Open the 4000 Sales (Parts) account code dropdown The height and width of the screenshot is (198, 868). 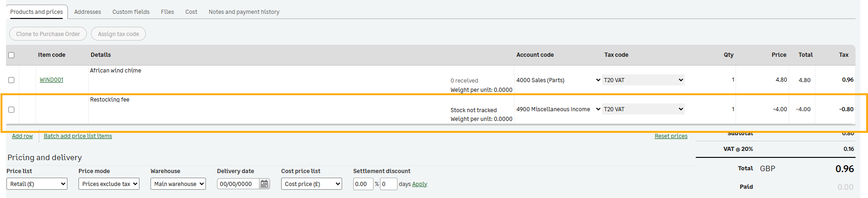coord(558,80)
